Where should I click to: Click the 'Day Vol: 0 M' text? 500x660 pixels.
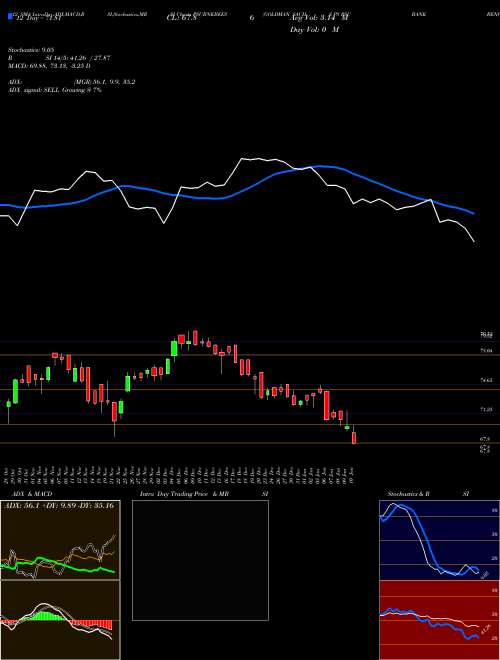[x=314, y=30]
